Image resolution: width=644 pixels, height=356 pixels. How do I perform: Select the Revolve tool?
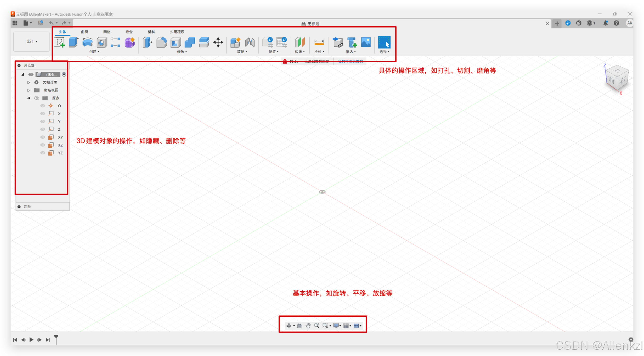click(x=88, y=42)
